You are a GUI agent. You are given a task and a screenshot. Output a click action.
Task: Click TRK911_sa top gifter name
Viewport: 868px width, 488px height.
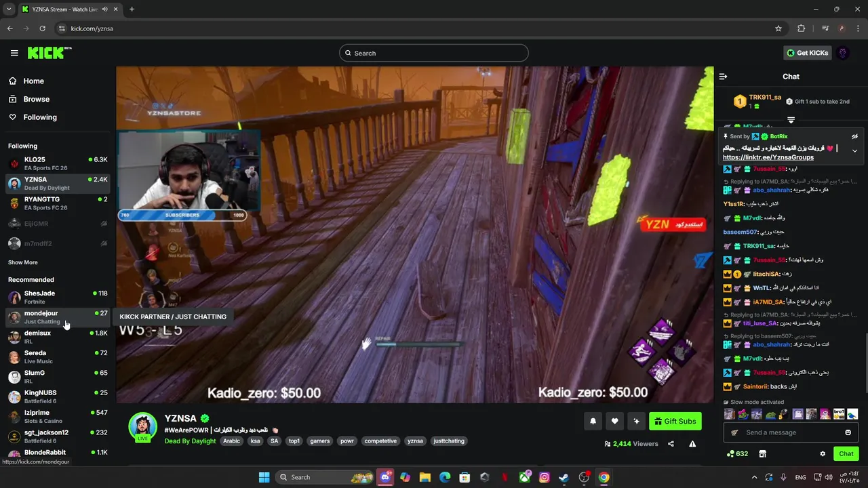tap(765, 98)
